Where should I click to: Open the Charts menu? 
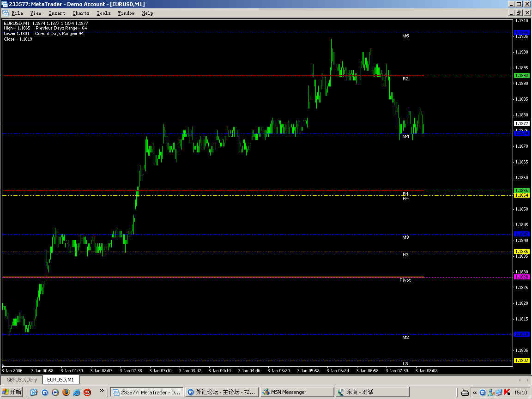(x=81, y=13)
